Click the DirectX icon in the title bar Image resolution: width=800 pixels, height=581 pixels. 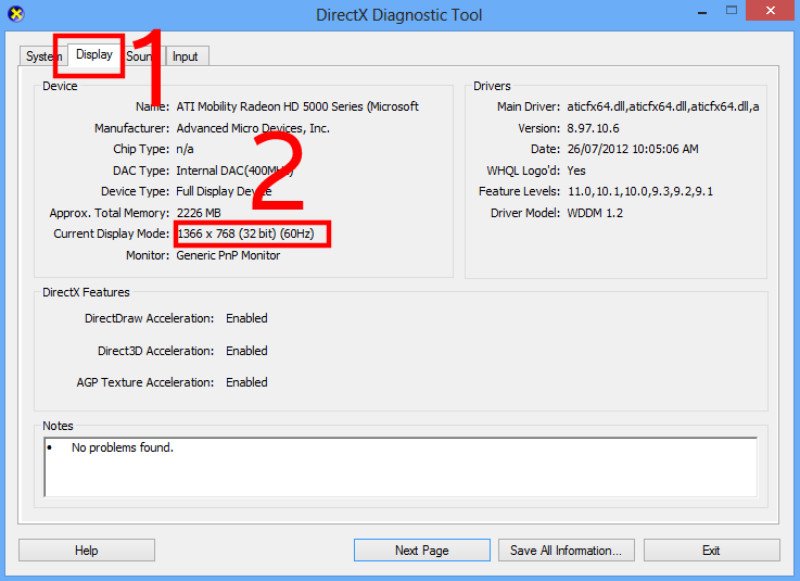point(14,12)
